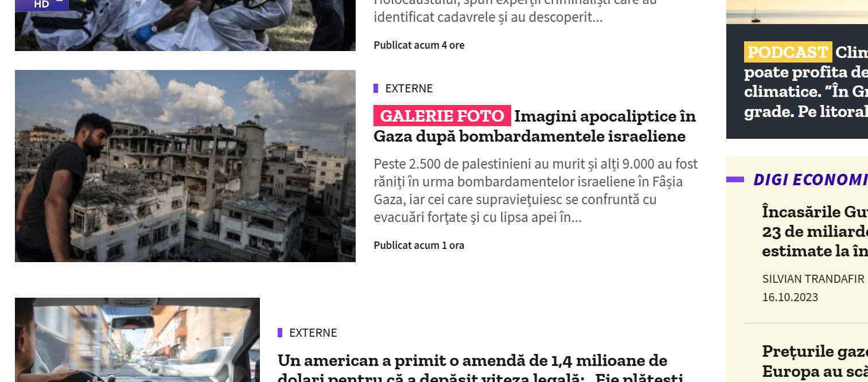Open the Gaza bombardment photo thumbnail
Viewport: 868px width, 382px height.
(185, 166)
